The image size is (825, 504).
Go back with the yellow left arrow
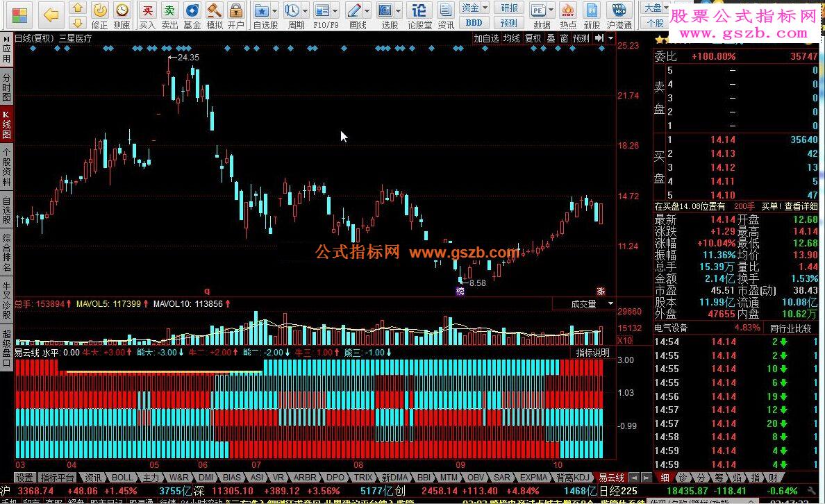51,15
